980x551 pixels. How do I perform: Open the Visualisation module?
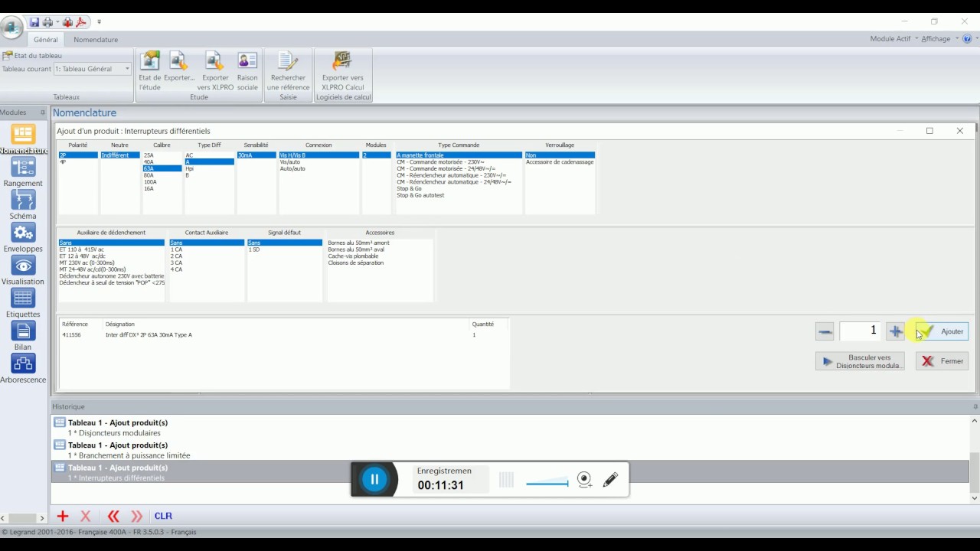[23, 271]
